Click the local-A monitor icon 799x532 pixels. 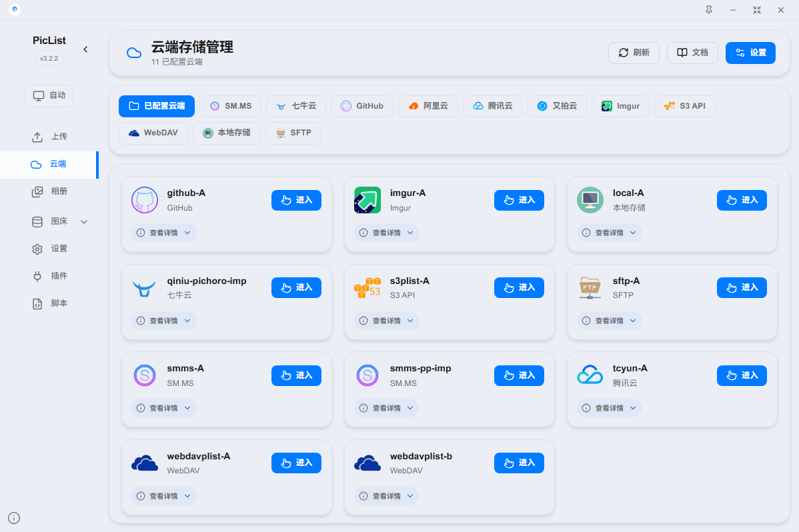(590, 200)
